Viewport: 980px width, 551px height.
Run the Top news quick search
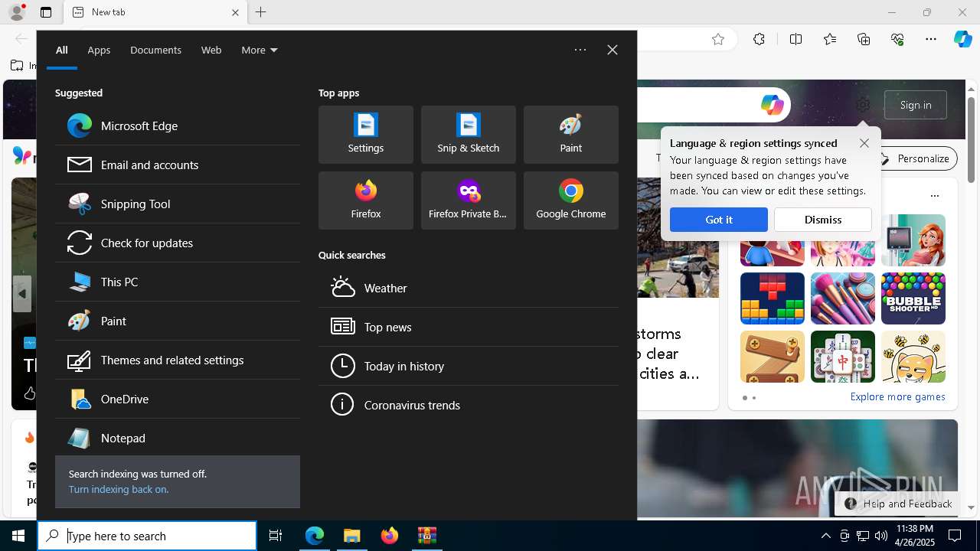[469, 327]
